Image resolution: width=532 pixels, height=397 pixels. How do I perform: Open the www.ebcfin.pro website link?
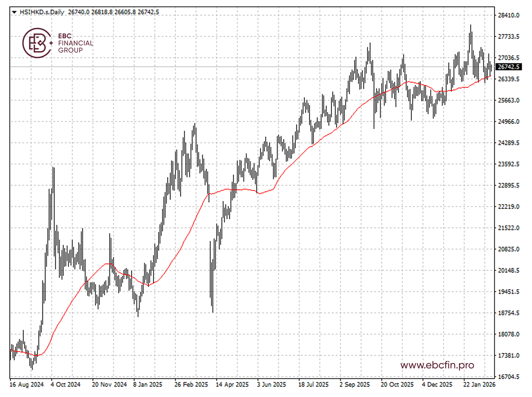[437, 365]
